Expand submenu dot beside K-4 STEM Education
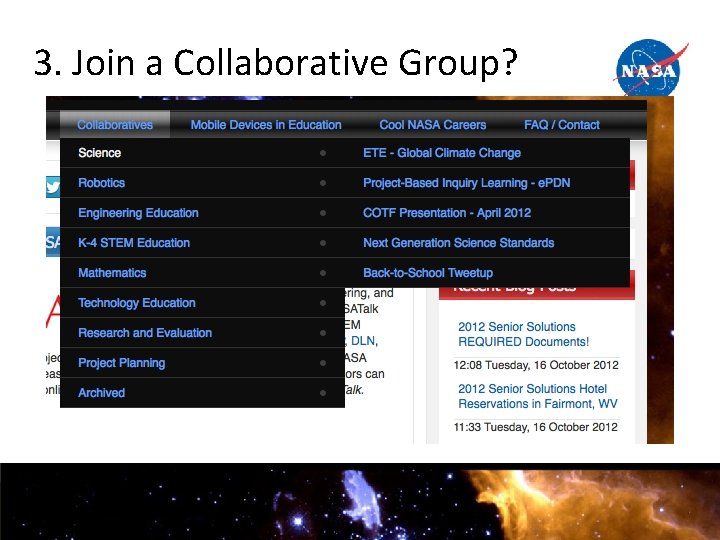 [x=323, y=243]
